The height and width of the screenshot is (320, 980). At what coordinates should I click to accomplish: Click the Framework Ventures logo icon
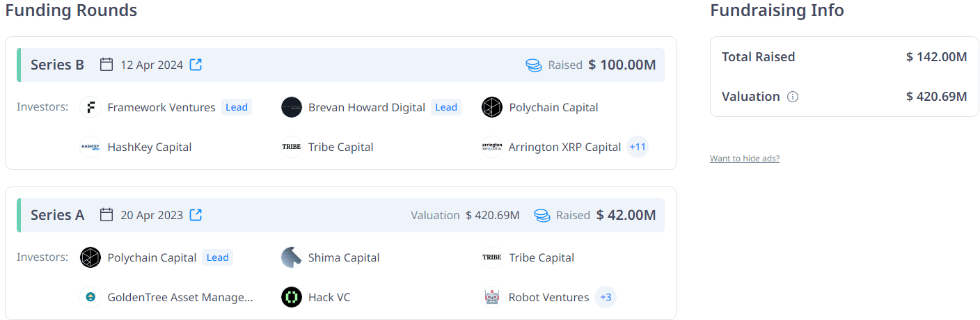tap(90, 107)
